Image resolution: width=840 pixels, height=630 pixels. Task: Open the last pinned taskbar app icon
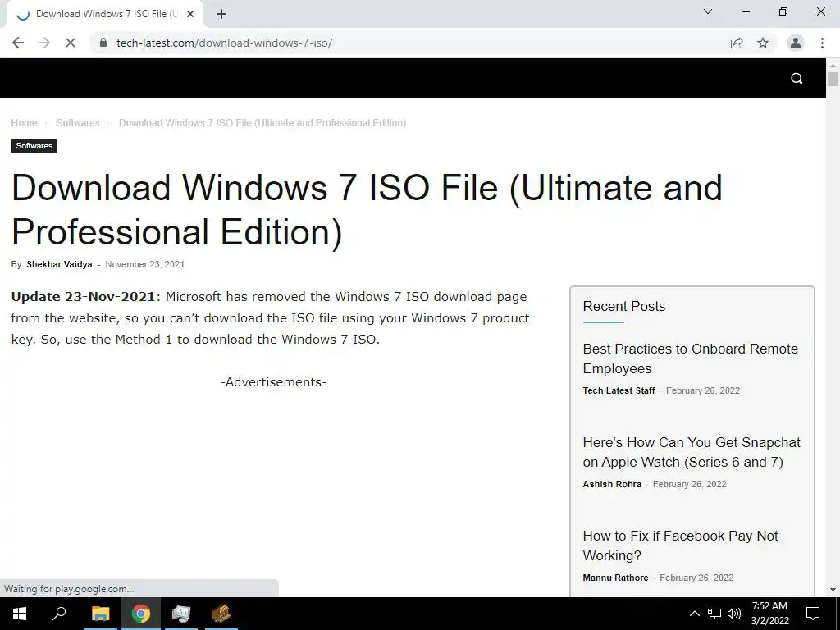221,614
